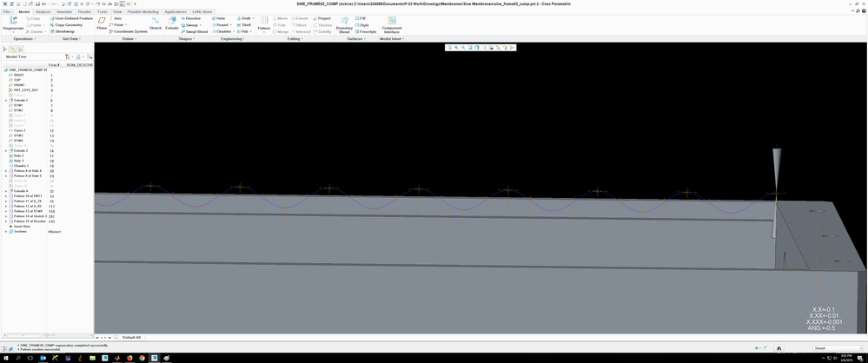Open the Pattern tool
Screen dimensions: 868x363
pos(263,23)
